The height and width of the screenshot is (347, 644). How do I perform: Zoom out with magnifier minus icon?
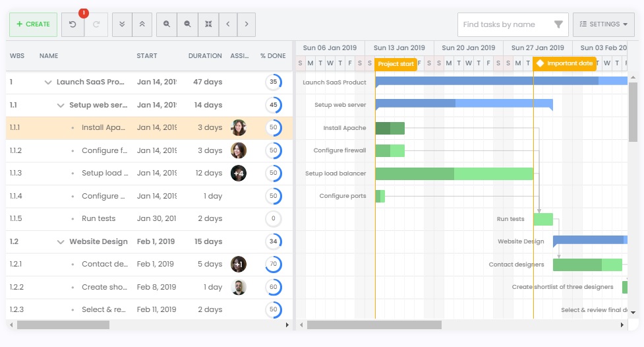[x=188, y=24]
